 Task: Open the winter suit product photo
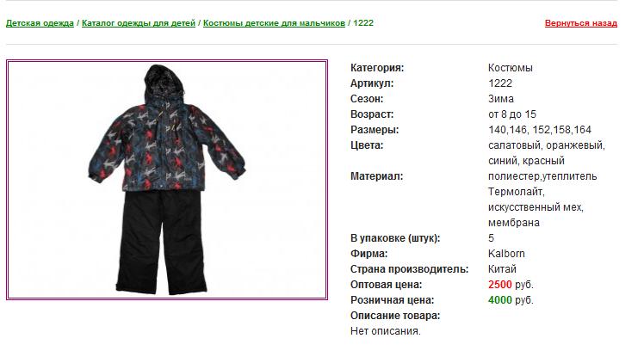167,180
